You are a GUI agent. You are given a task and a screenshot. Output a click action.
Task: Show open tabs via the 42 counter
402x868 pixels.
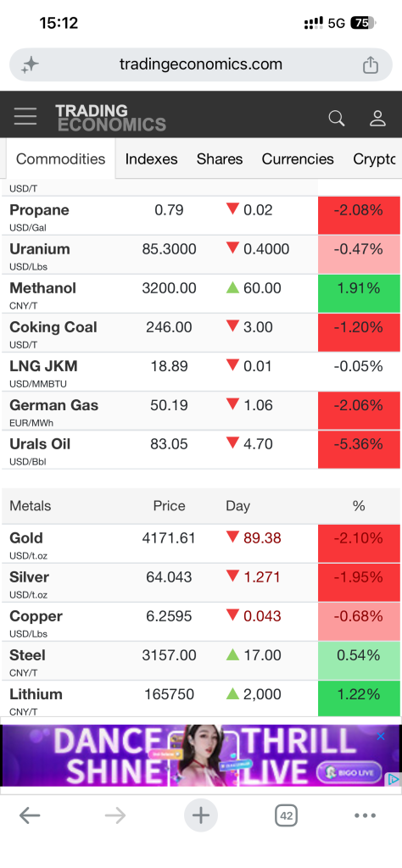[287, 815]
